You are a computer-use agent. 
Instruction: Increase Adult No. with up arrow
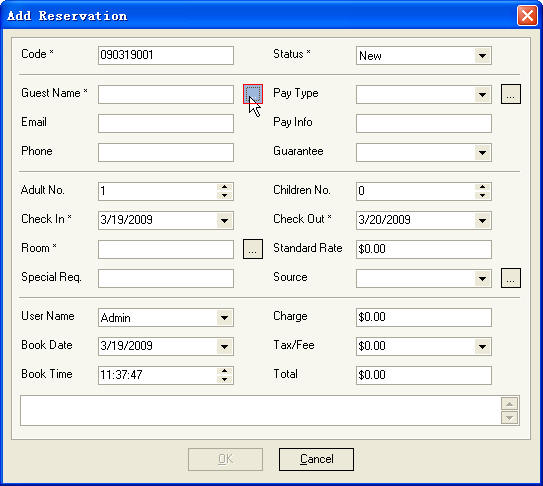click(224, 187)
